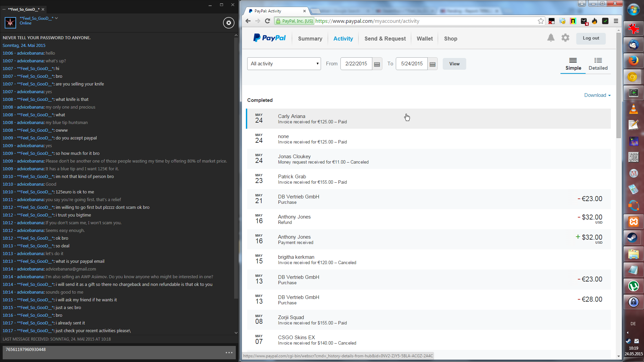Expand the All activity dropdown
This screenshot has width=644, height=362.
[284, 64]
